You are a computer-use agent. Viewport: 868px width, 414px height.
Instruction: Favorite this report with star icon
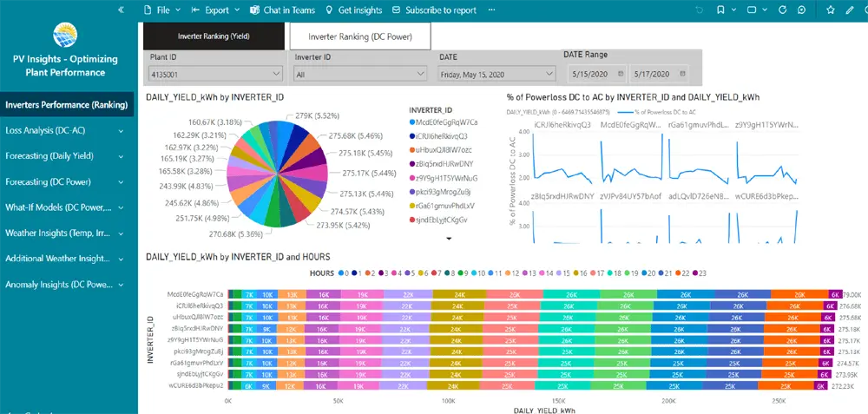pos(829,10)
